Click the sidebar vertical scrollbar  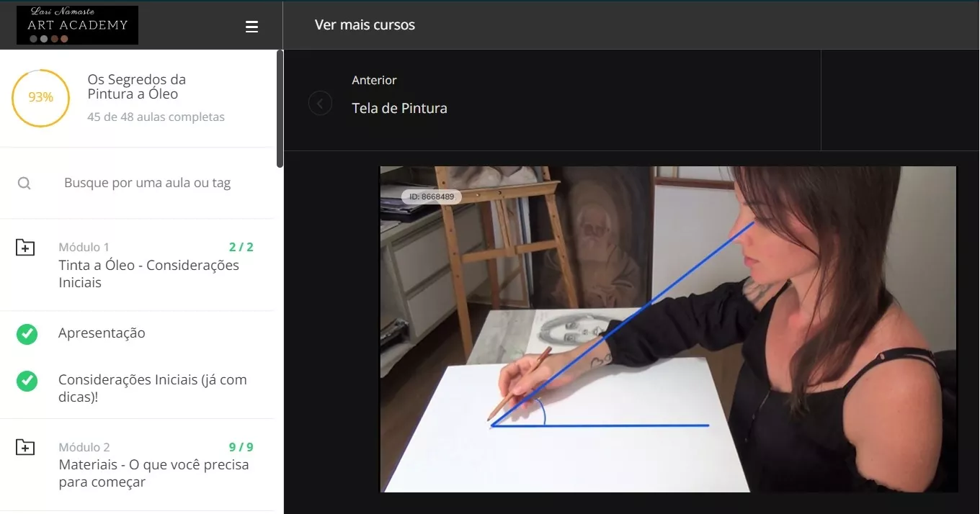coord(280,108)
